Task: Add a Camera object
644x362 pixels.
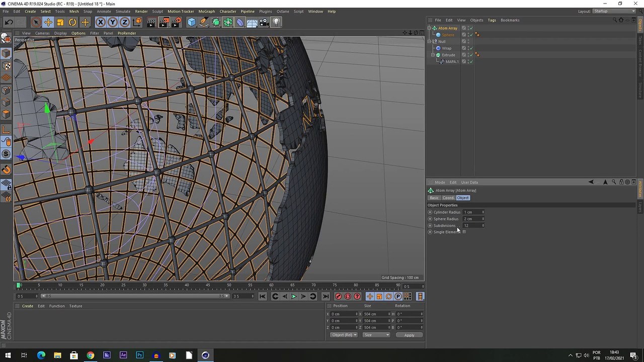Action: [264, 22]
